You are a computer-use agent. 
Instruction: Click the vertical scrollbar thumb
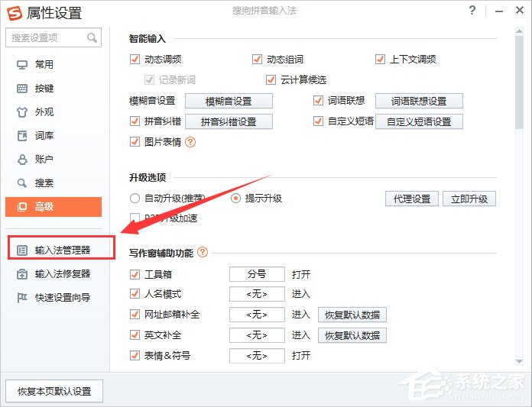(x=519, y=82)
